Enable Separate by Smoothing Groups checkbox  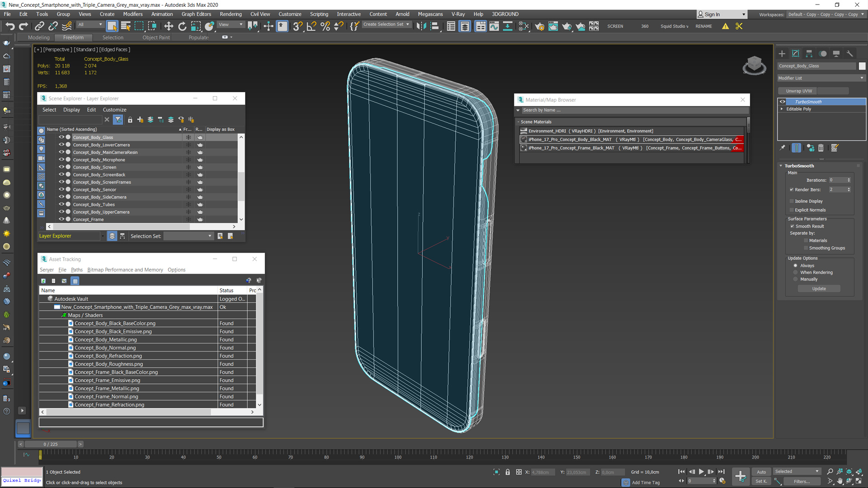806,248
